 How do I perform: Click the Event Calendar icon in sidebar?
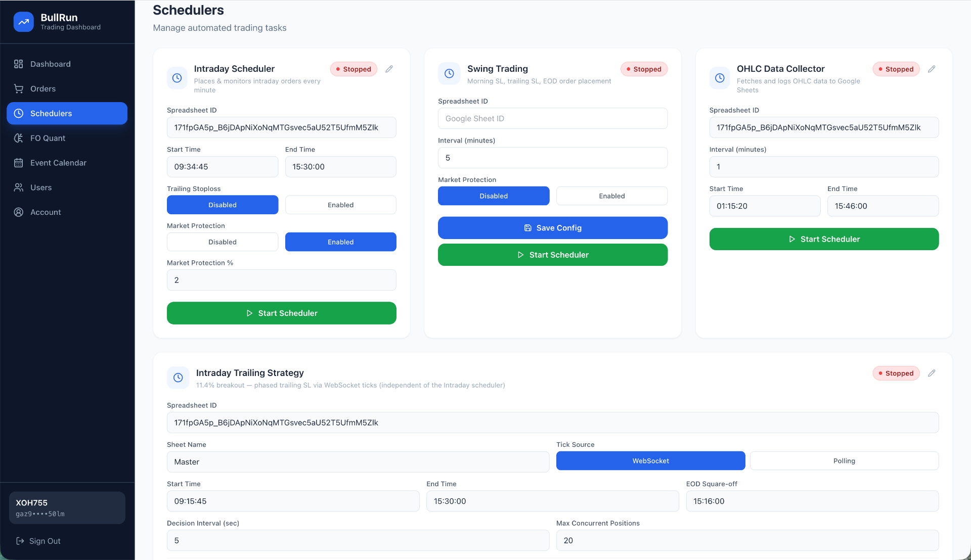pyautogui.click(x=19, y=163)
